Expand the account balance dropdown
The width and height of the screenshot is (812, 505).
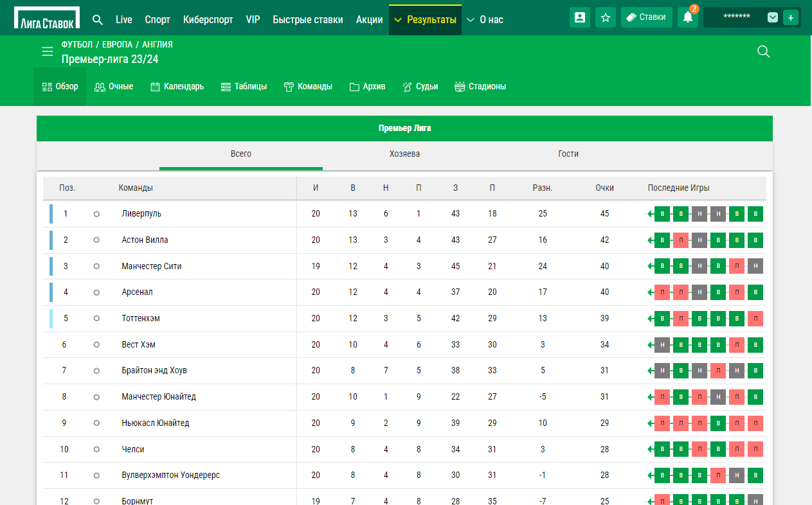point(773,17)
